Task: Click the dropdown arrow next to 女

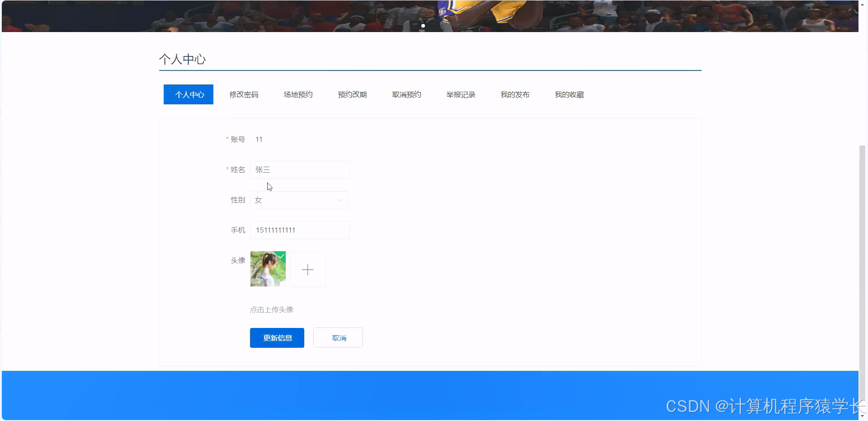Action: 340,200
